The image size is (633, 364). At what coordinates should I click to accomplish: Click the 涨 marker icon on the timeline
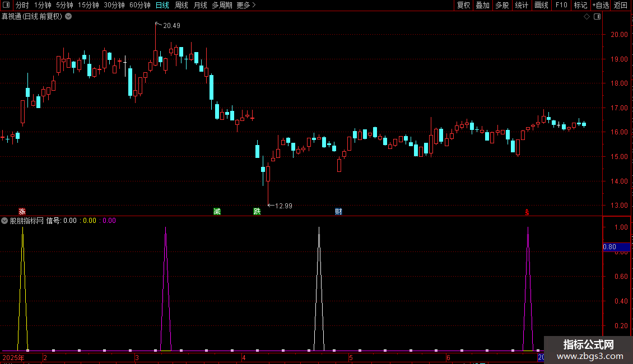pyautogui.click(x=22, y=212)
